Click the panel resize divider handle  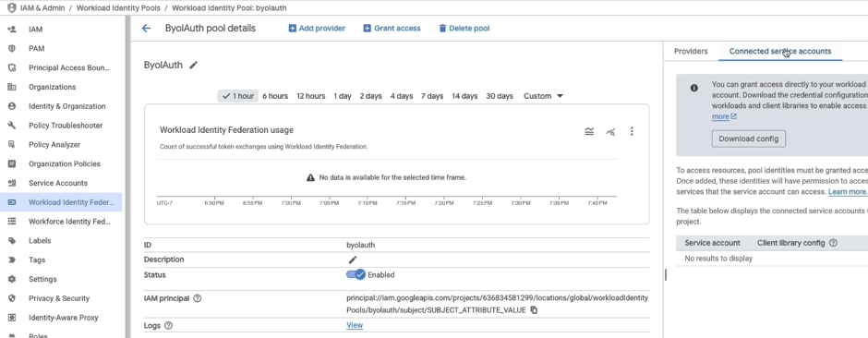666,274
